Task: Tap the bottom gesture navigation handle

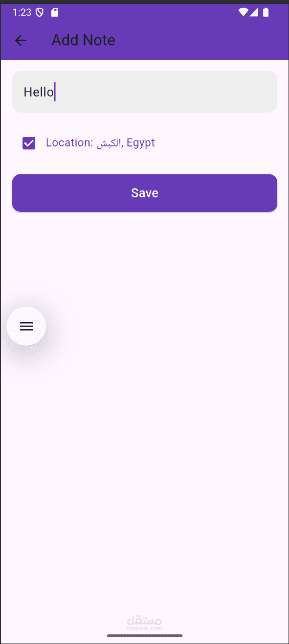Action: pyautogui.click(x=145, y=636)
